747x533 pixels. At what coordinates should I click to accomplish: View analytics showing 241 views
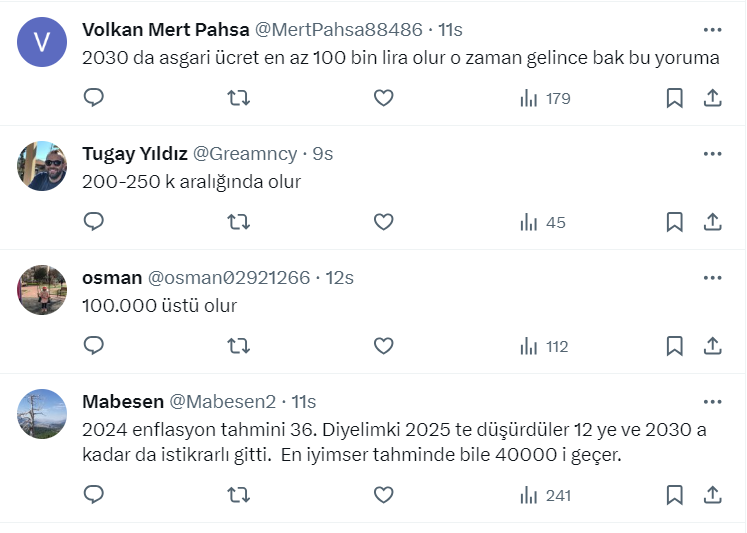pyautogui.click(x=544, y=494)
